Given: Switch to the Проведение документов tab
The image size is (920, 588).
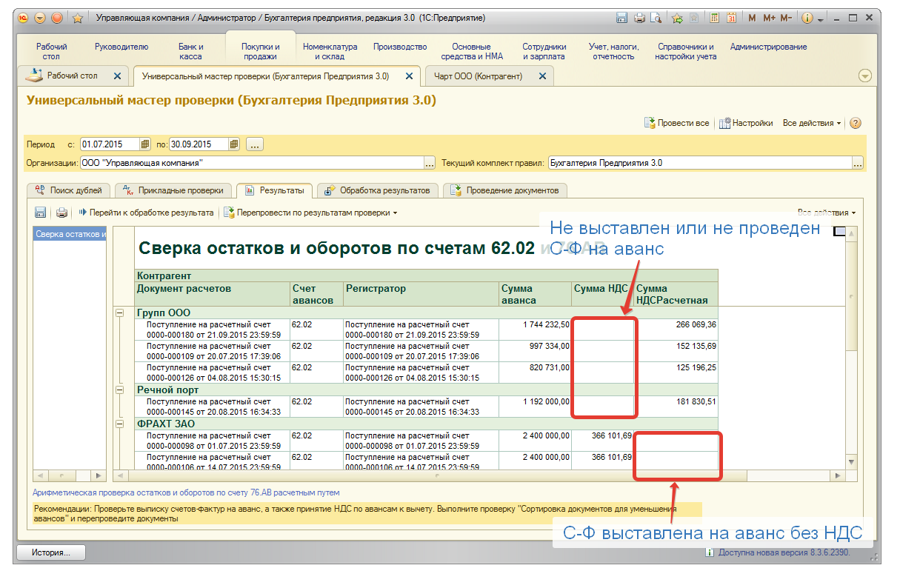Looking at the screenshot, I should coord(504,190).
